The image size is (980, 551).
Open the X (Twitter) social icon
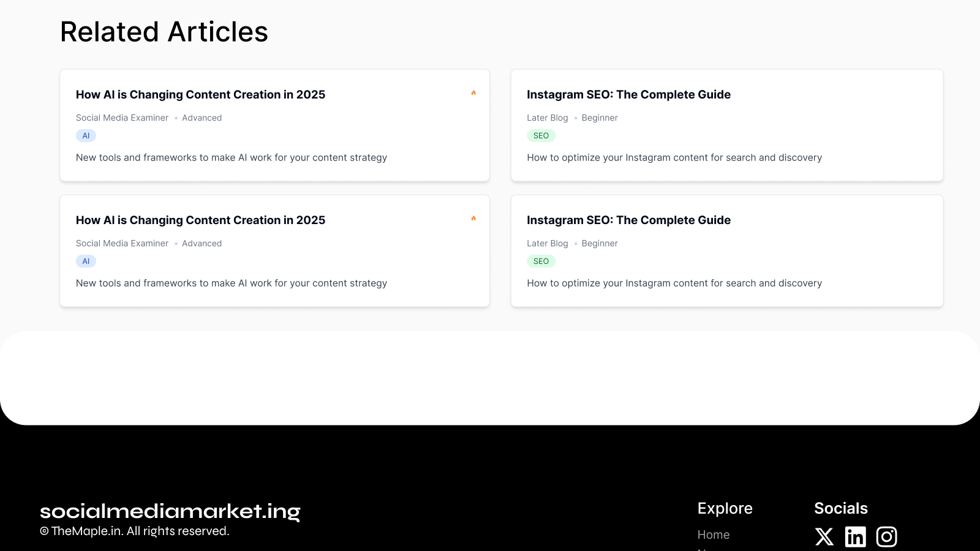pos(824,537)
